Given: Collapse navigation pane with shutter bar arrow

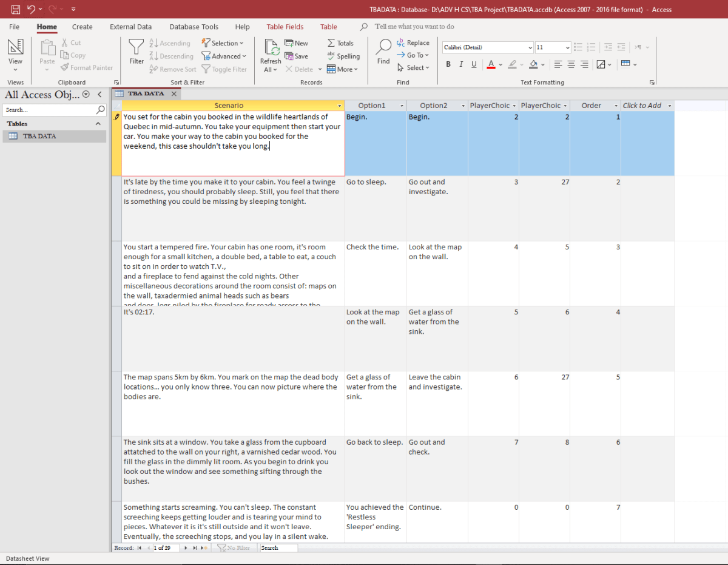Looking at the screenshot, I should (x=99, y=94).
